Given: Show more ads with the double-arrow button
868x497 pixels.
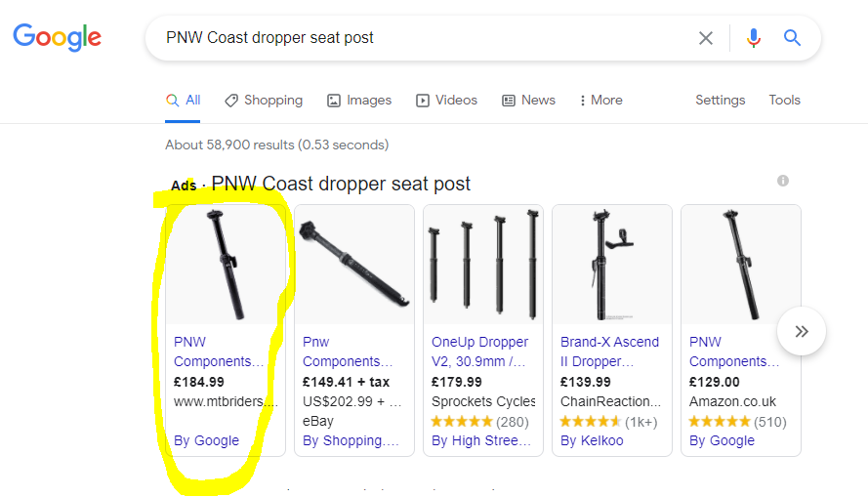Looking at the screenshot, I should pos(801,331).
